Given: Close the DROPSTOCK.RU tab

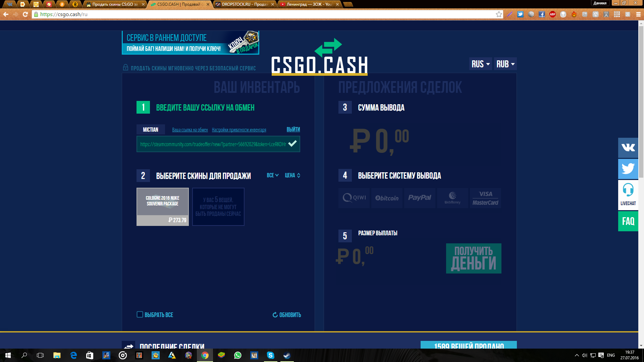Looking at the screenshot, I should tap(272, 4).
